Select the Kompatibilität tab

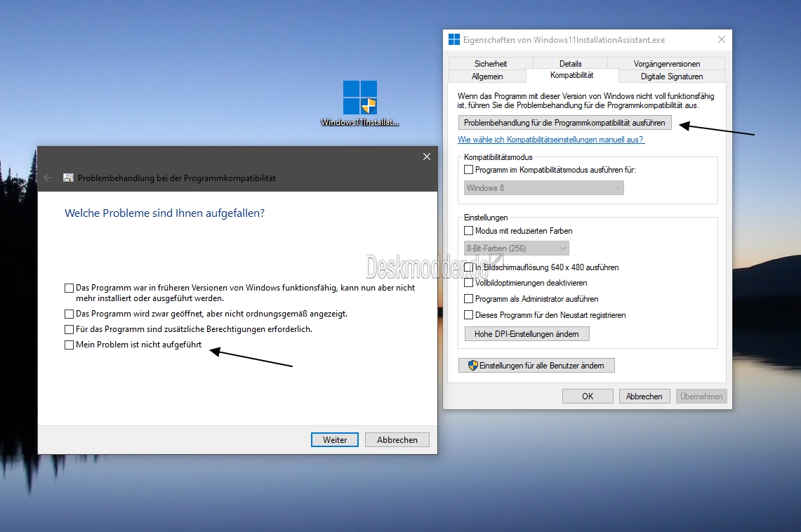pos(571,75)
